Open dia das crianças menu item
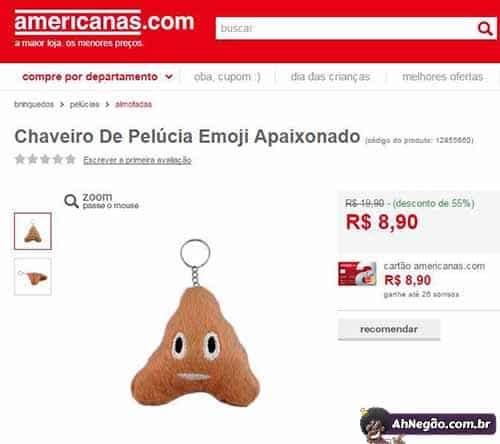This screenshot has width=500, height=444. [330, 77]
